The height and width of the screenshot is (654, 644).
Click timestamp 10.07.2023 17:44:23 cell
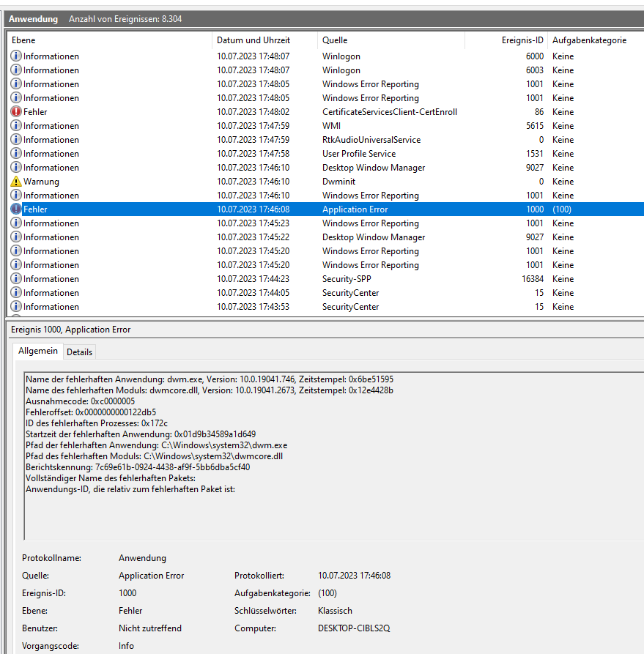tap(253, 278)
